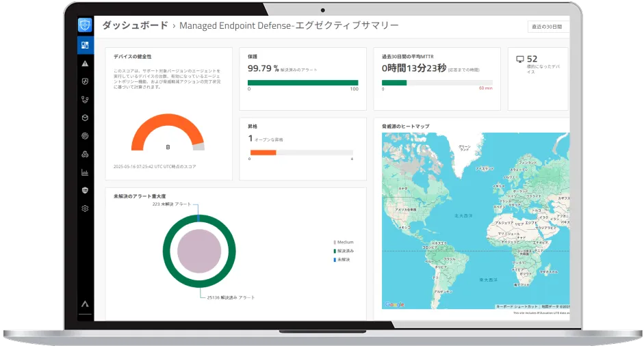Click the caret logo at sidebar bottom
The height and width of the screenshot is (348, 644).
pyautogui.click(x=85, y=304)
